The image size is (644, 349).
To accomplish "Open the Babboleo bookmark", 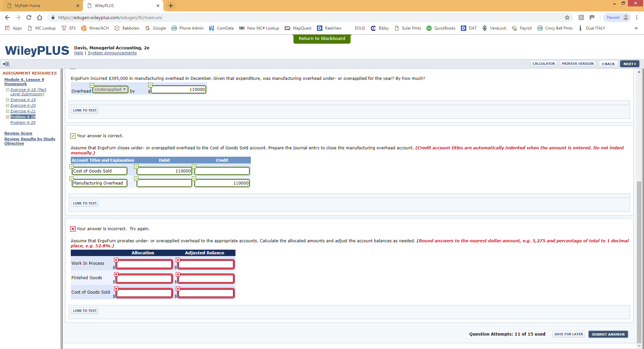I will click(127, 28).
